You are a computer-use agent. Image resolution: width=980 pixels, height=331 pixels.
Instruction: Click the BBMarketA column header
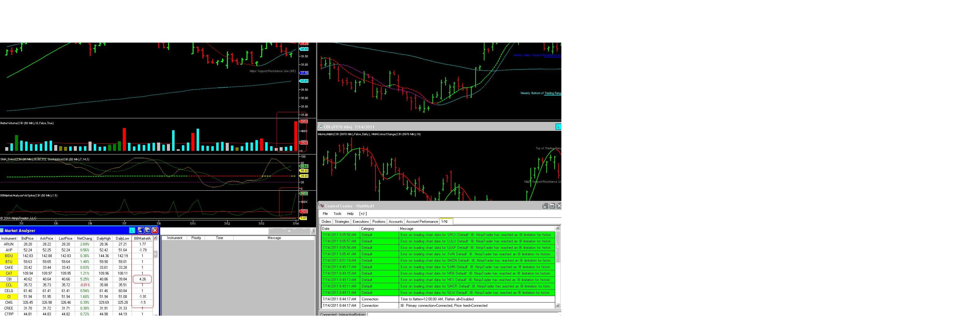click(x=142, y=238)
